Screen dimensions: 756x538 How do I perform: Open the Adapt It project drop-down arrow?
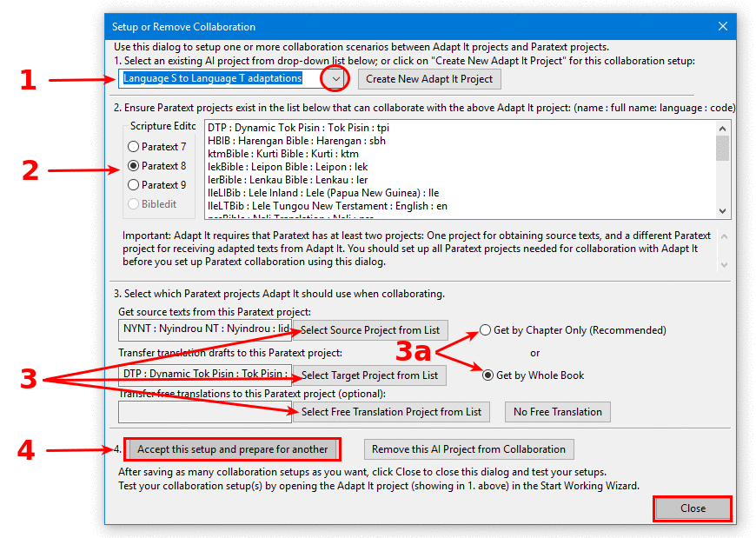pos(336,78)
